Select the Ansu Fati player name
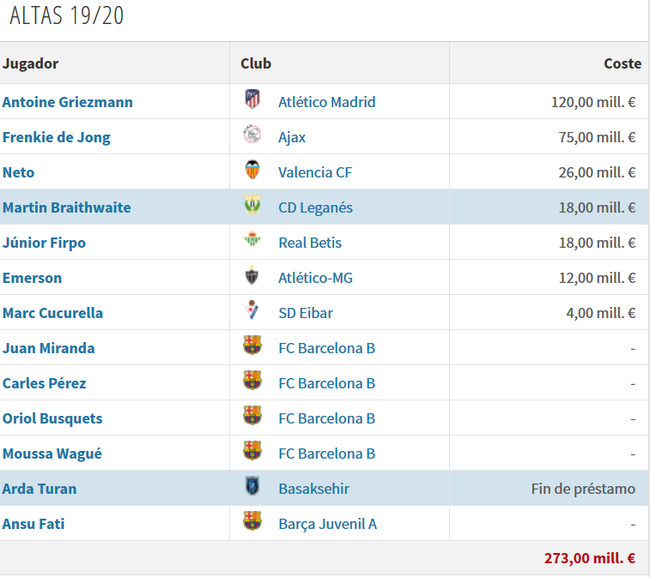 coord(34,524)
